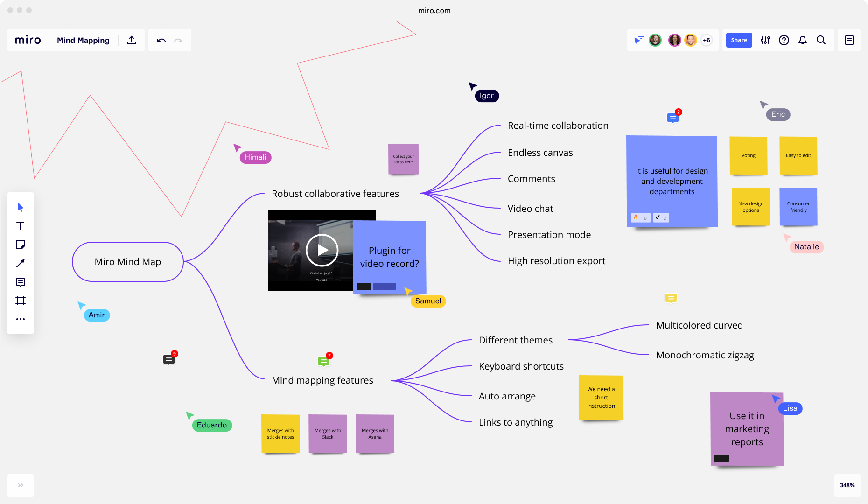The width and height of the screenshot is (868, 504).
Task: Select the We need a short instruction note
Action: pos(601,398)
